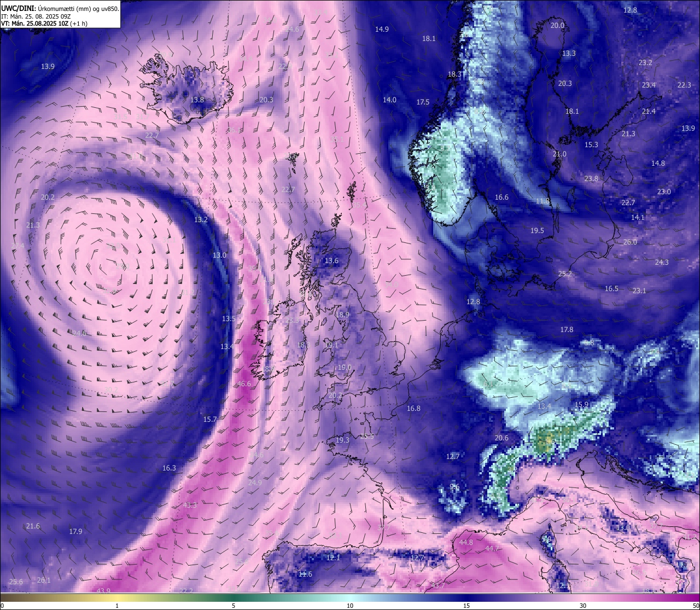Click the 44.7 map value
Screen dimensions: 700x610
492,549
